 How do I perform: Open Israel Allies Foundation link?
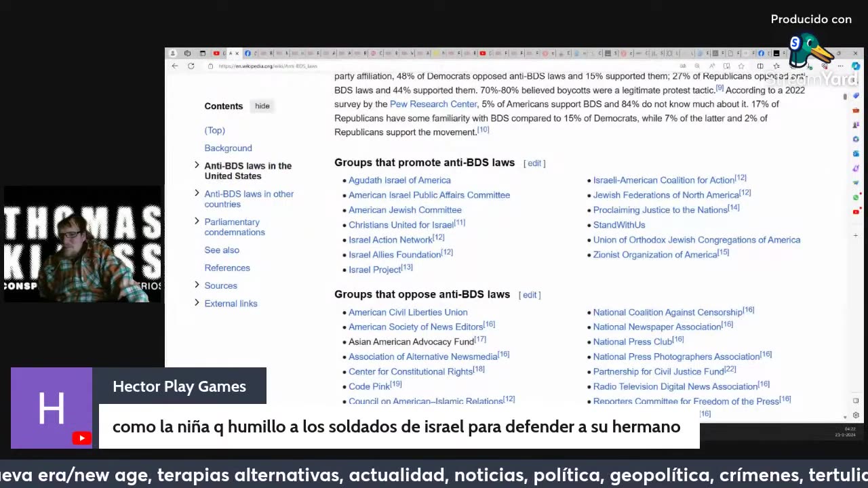pos(395,255)
